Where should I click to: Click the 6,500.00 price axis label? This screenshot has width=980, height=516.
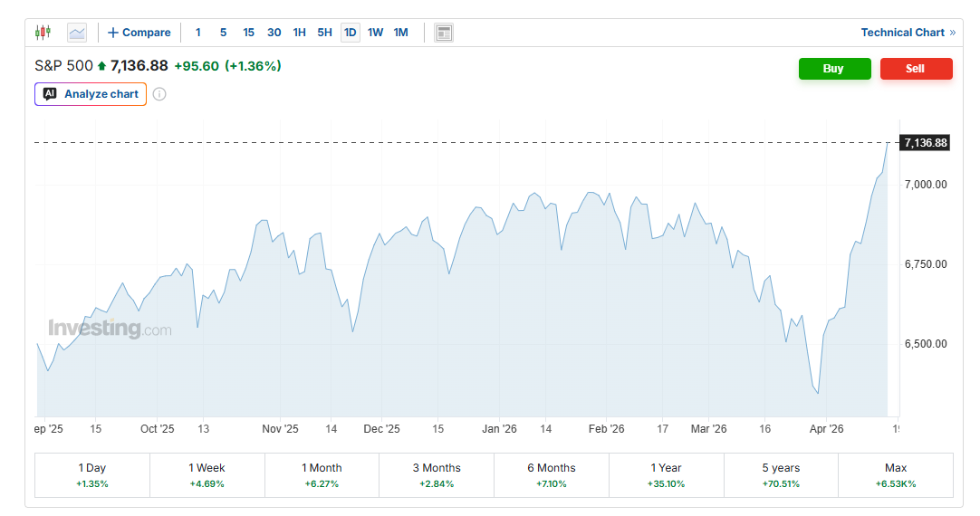[926, 344]
